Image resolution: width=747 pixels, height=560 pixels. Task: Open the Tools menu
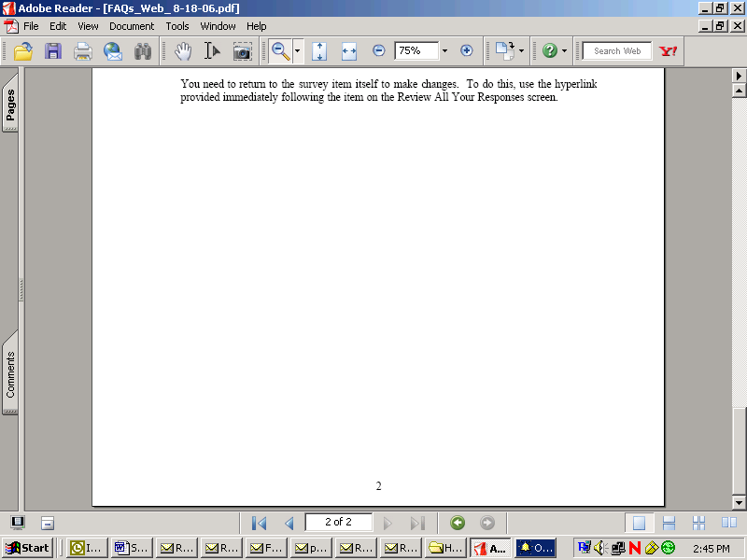pyautogui.click(x=177, y=26)
